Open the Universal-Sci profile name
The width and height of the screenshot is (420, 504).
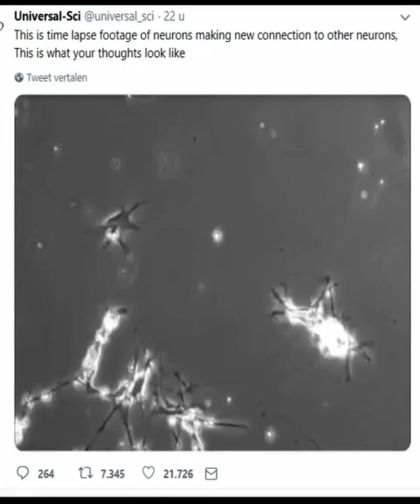pyautogui.click(x=47, y=16)
